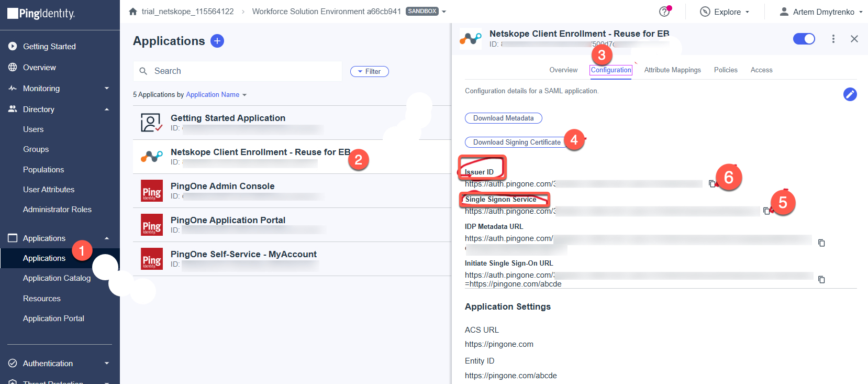The width and height of the screenshot is (868, 384).
Task: Open the help question mark icon
Action: pyautogui.click(x=664, y=12)
